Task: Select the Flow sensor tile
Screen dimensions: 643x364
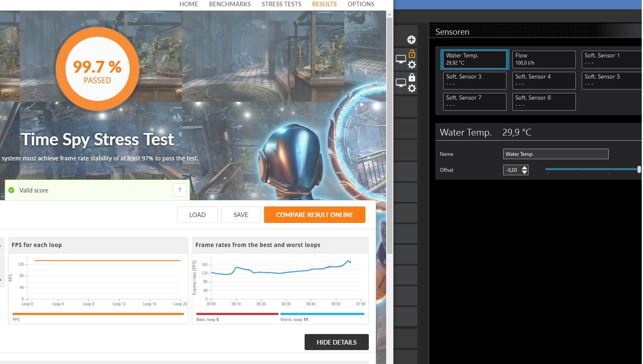Action: (544, 60)
